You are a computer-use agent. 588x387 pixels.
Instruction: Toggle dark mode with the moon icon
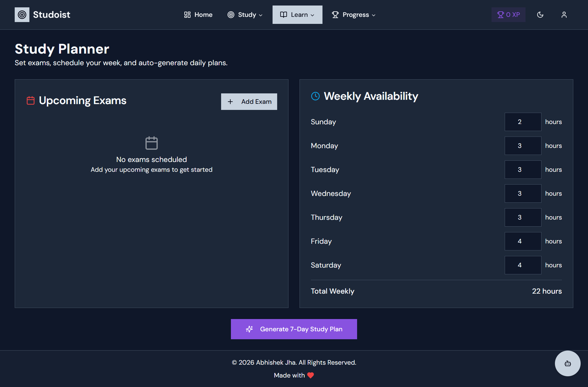click(x=540, y=14)
